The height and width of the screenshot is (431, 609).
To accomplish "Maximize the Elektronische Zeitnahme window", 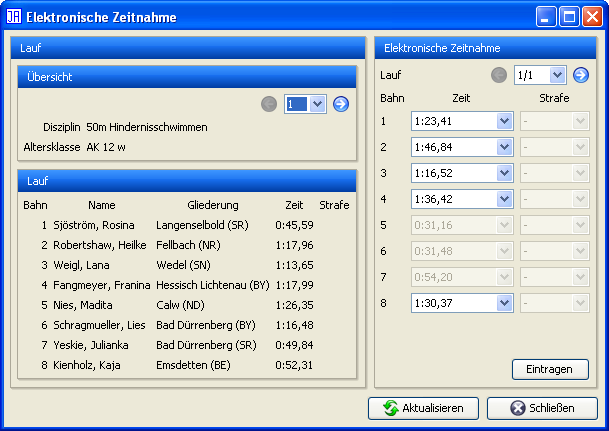I will (x=569, y=17).
